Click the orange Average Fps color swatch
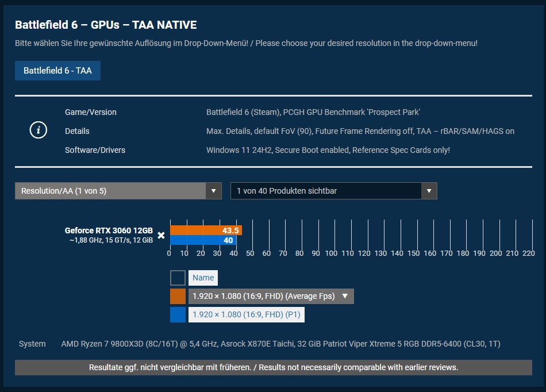The width and height of the screenshot is (546, 392). [x=178, y=296]
